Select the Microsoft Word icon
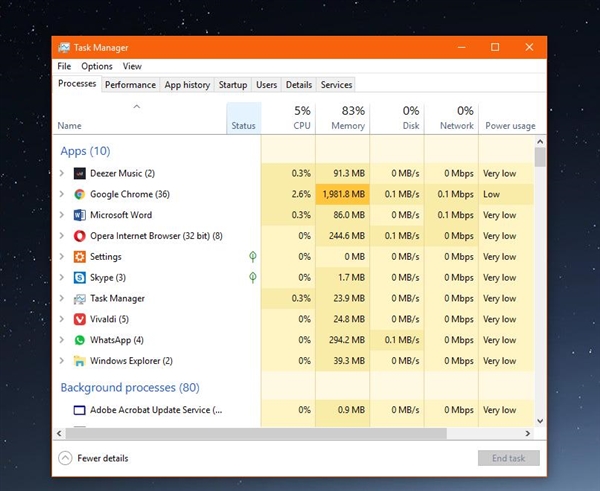600x491 pixels. pyautogui.click(x=80, y=215)
